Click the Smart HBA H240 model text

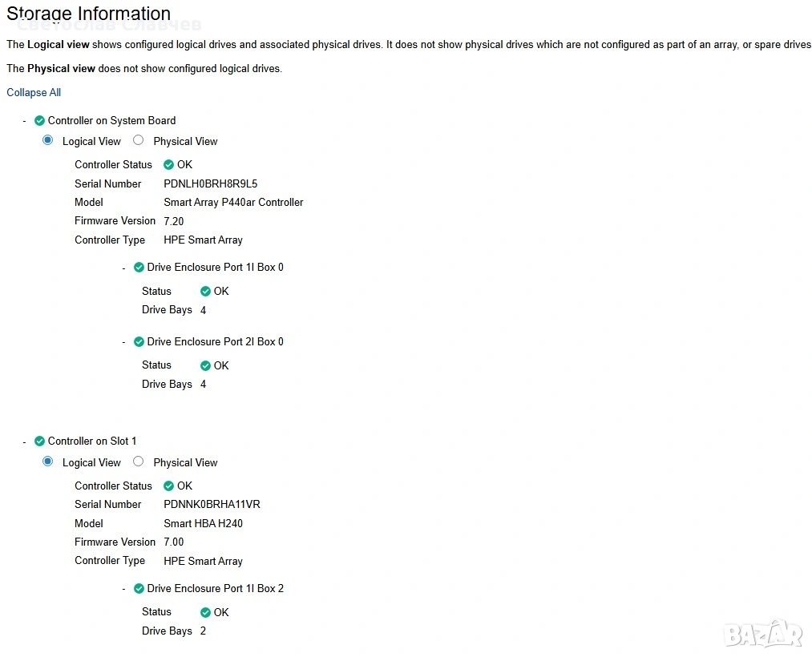(x=203, y=523)
